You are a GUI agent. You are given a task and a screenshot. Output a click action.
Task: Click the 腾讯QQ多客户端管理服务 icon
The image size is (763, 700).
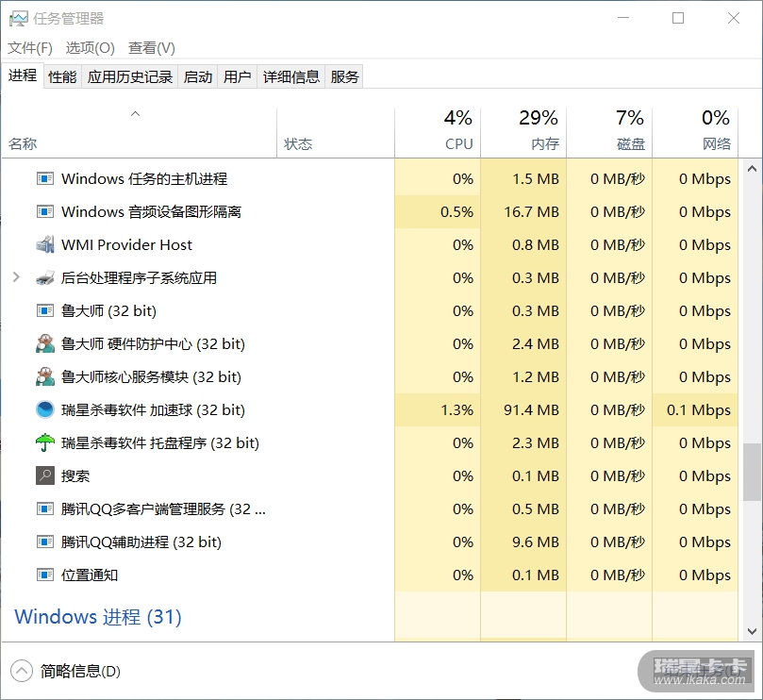click(44, 508)
